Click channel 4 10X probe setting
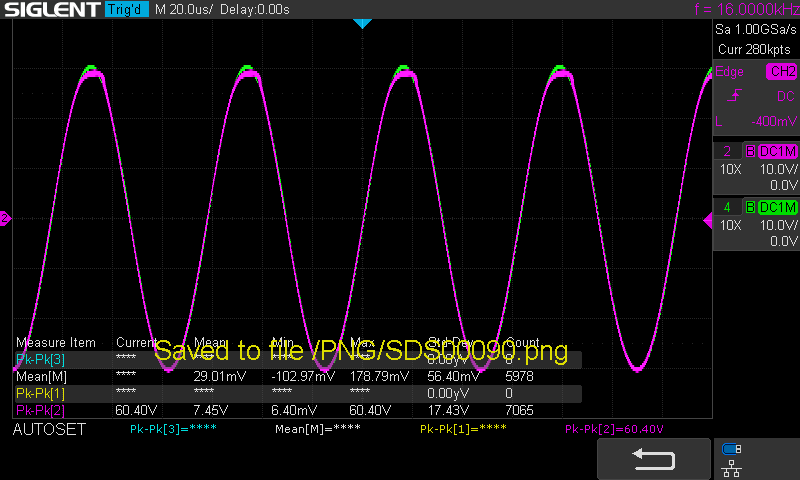 click(x=731, y=225)
